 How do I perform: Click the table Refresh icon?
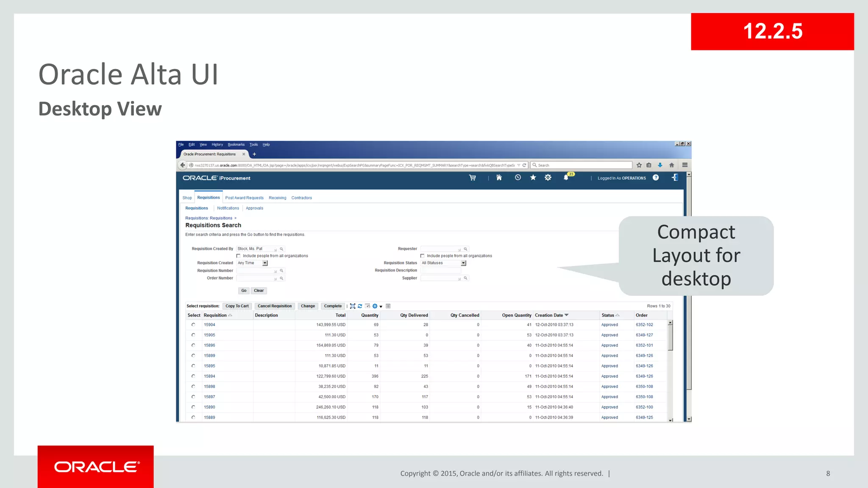tap(360, 306)
